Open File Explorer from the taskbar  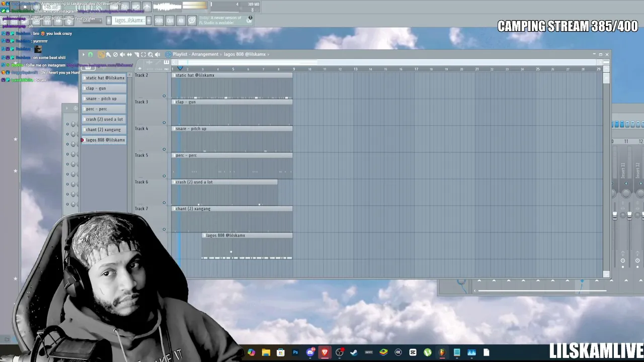click(266, 352)
